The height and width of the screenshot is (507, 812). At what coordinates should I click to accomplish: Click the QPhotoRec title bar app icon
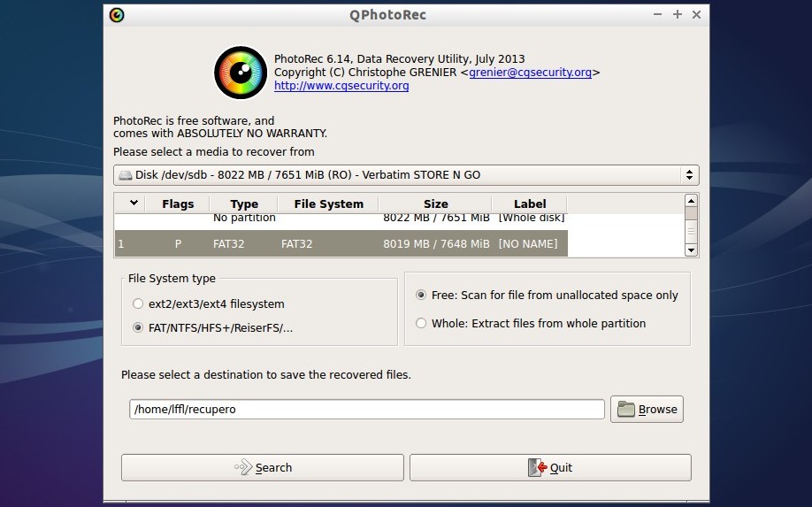[x=117, y=15]
